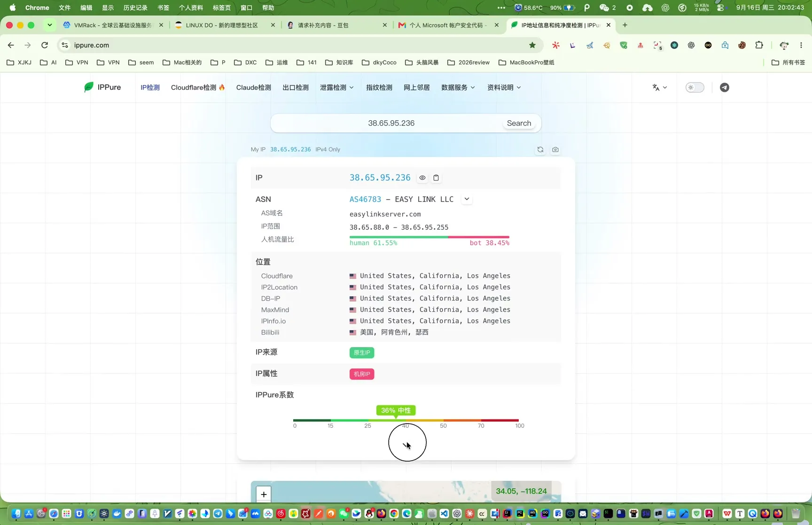Open Finder in the Dock
Image resolution: width=812 pixels, height=525 pixels.
click(x=16, y=513)
